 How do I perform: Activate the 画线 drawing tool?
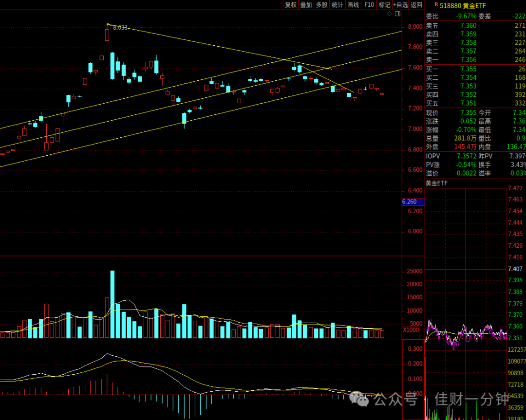coord(353,5)
